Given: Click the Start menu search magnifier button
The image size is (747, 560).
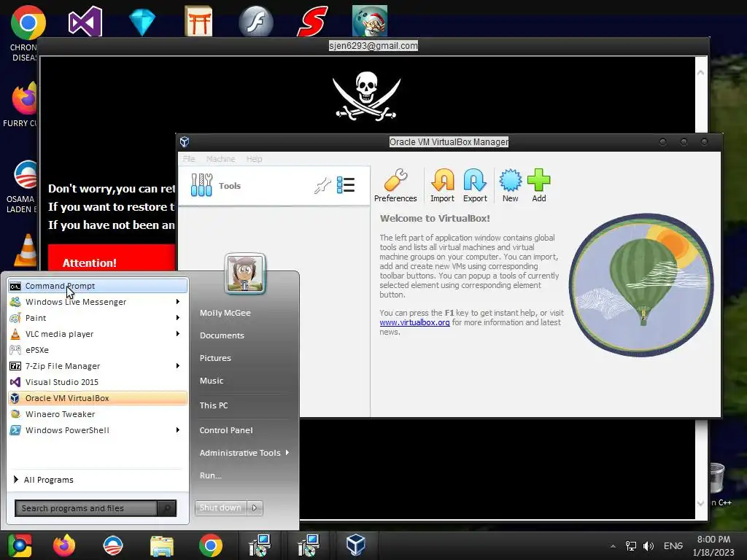Looking at the screenshot, I should coord(167,508).
